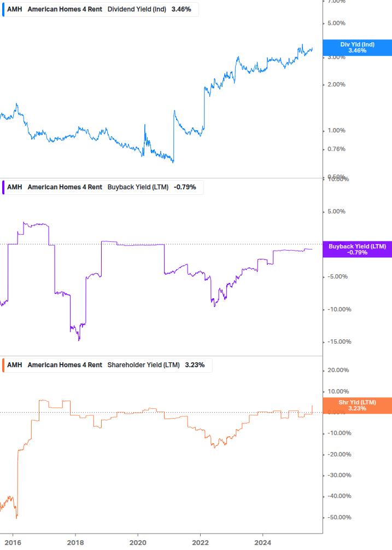The height and width of the screenshot is (550, 392).
Task: Select the purple Buyback Yield -0.79% axis tag
Action: click(357, 250)
